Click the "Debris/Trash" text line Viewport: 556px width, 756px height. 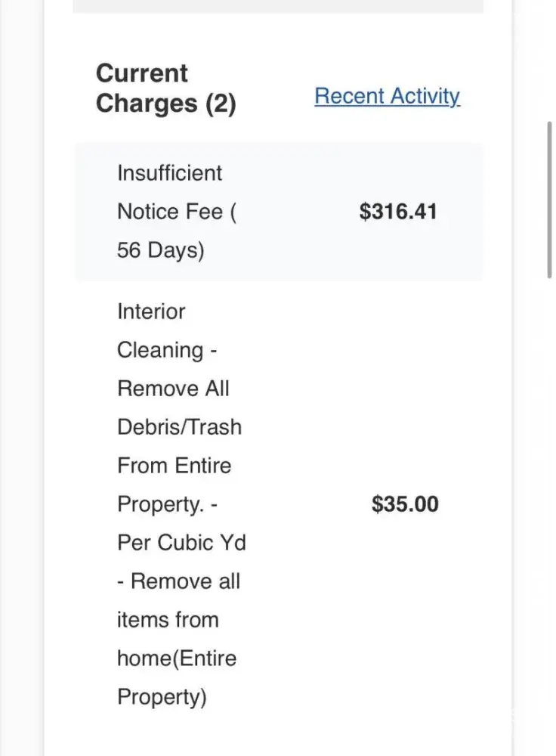(x=179, y=427)
